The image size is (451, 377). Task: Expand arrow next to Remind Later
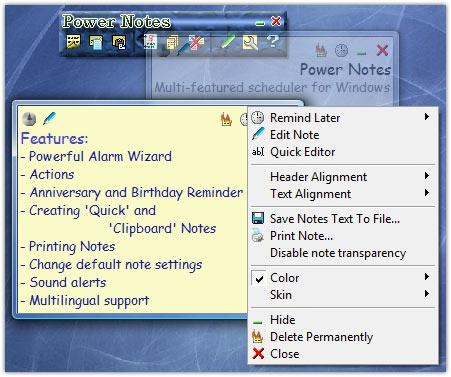pos(427,117)
